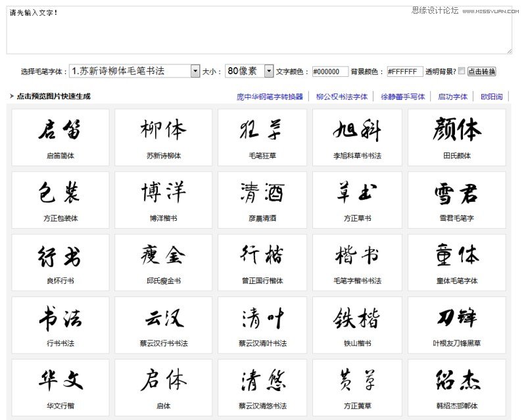Image resolution: width=526 pixels, height=420 pixels.
Task: Pick the 曾正国行楷体 font preview
Action: click(262, 263)
